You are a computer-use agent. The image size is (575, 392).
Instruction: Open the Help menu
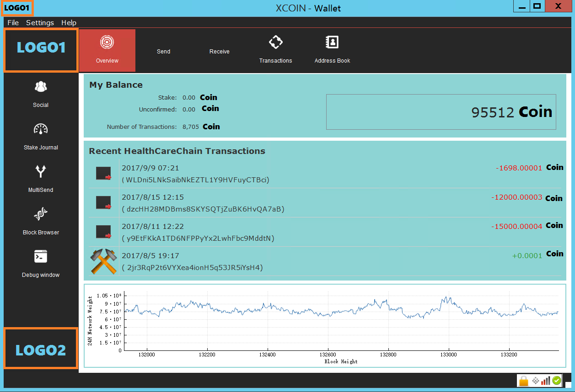(x=69, y=22)
